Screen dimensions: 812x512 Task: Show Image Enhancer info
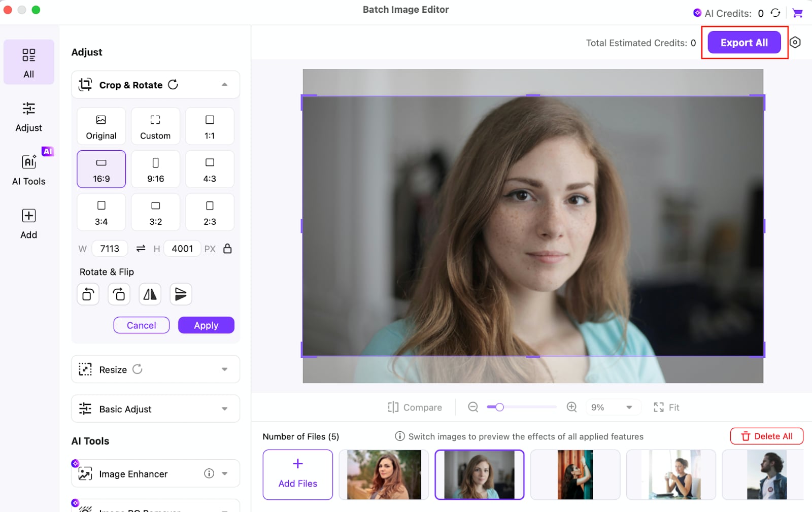(209, 473)
